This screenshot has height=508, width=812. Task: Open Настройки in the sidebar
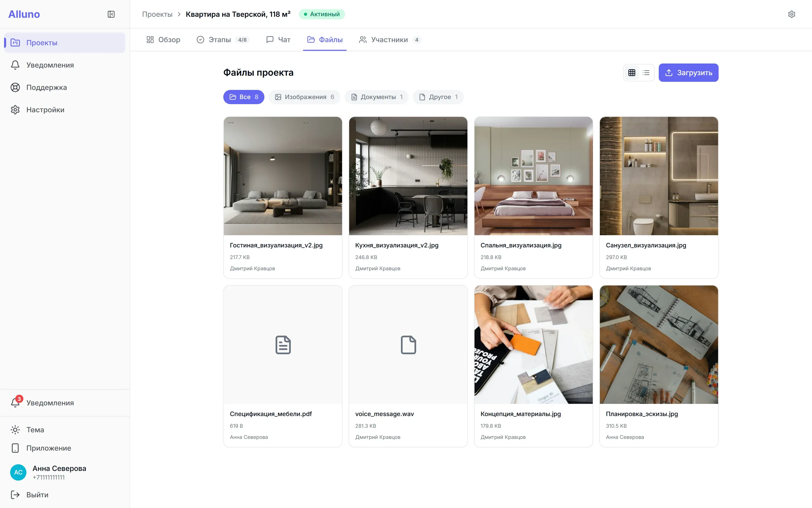[x=64, y=109]
